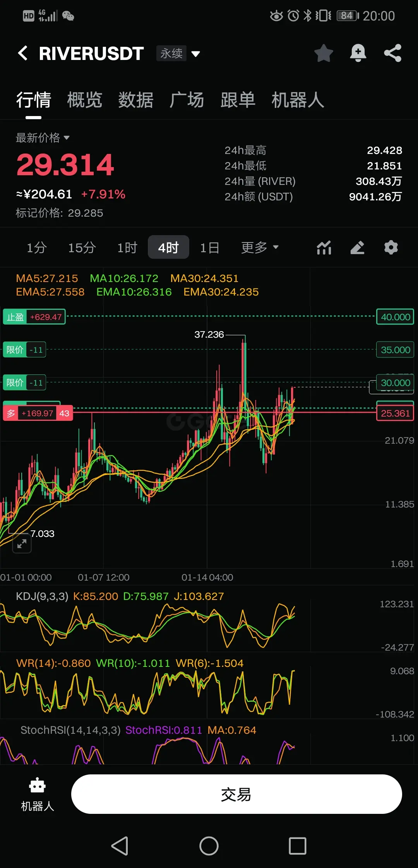Open the 广场 tab
This screenshot has height=868, width=418.
pyautogui.click(x=187, y=100)
